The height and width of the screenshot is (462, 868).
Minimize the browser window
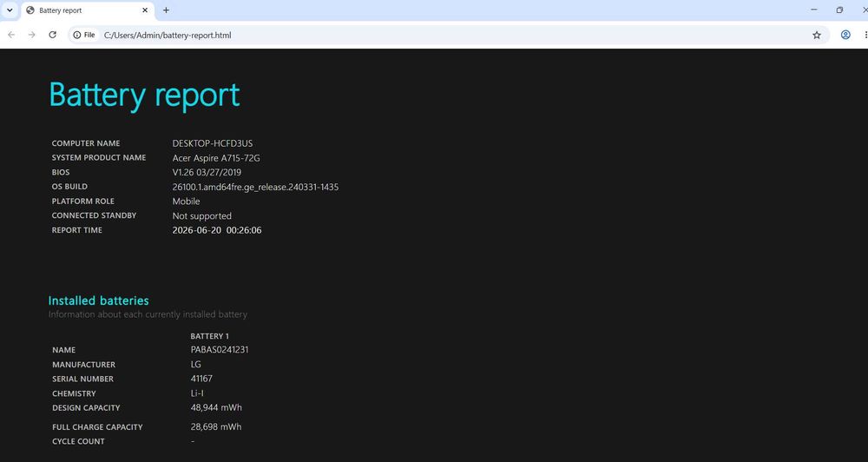(x=814, y=10)
